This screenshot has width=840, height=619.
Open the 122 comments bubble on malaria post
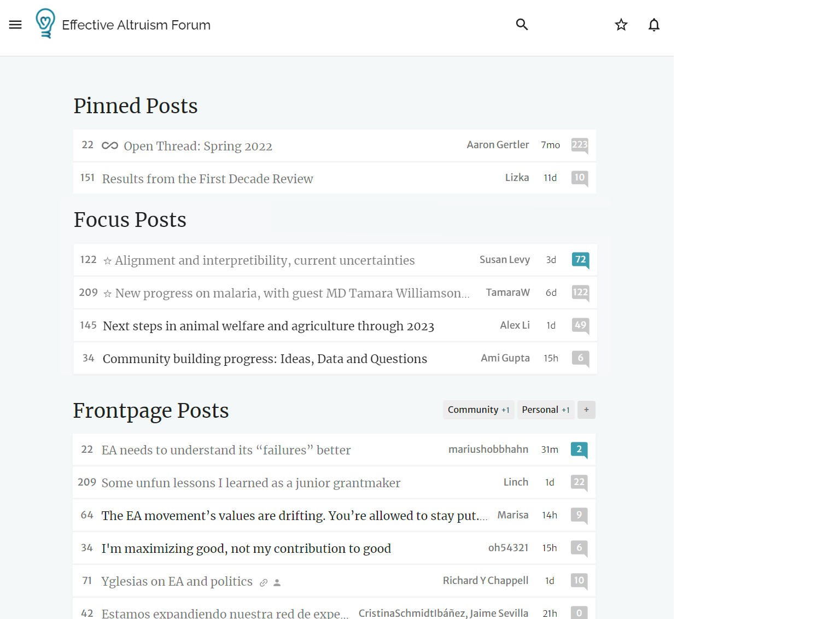[580, 293]
